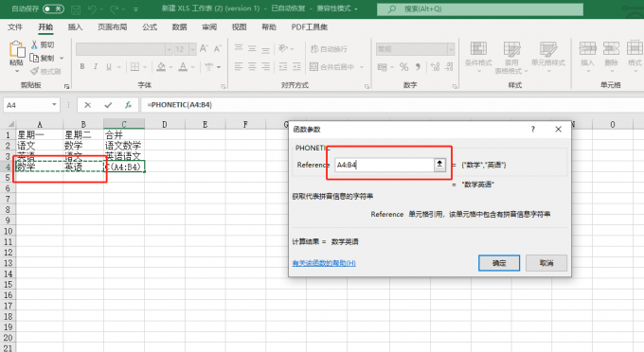Toggle Underline formatting
The image size is (644, 352).
[x=109, y=66]
